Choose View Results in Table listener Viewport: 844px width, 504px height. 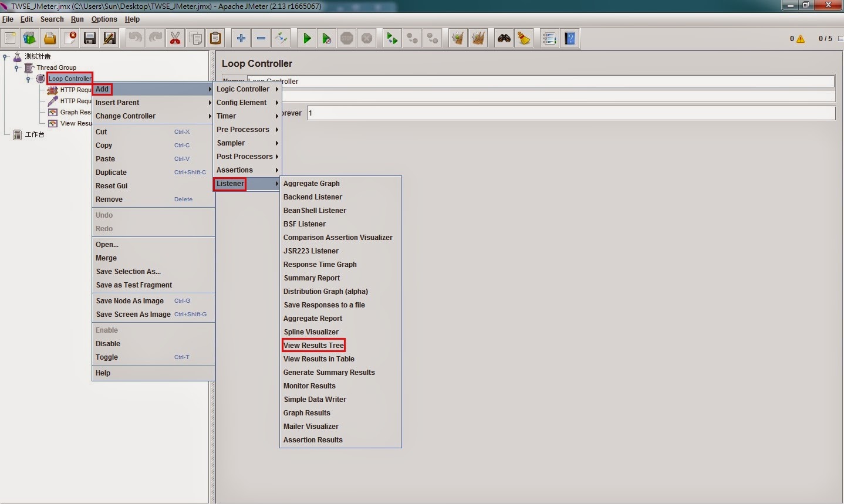tap(340, 359)
